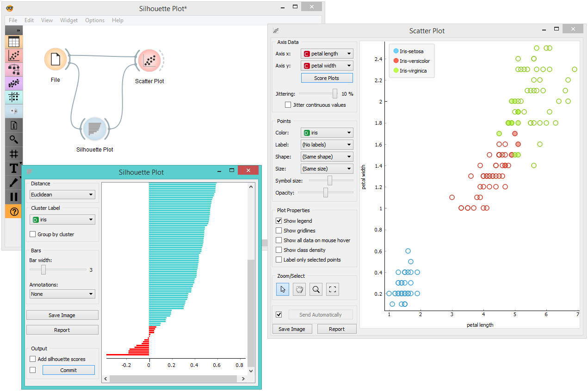The image size is (588, 391).
Task: Open the Axis x dropdown petal length
Action: pyautogui.click(x=327, y=54)
